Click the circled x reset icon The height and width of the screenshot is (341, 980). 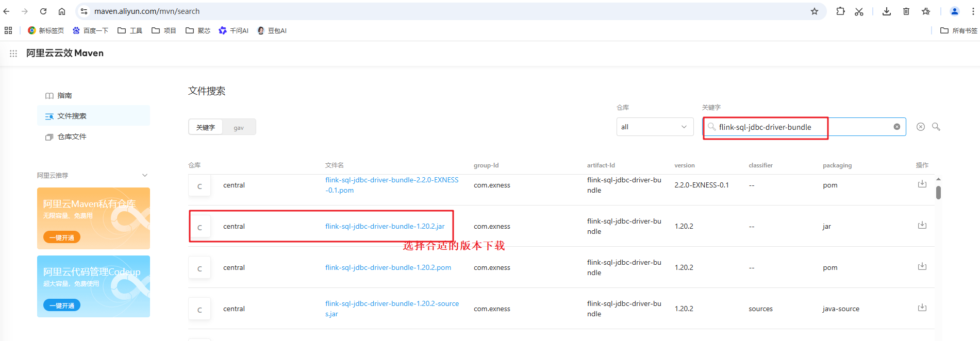tap(921, 127)
